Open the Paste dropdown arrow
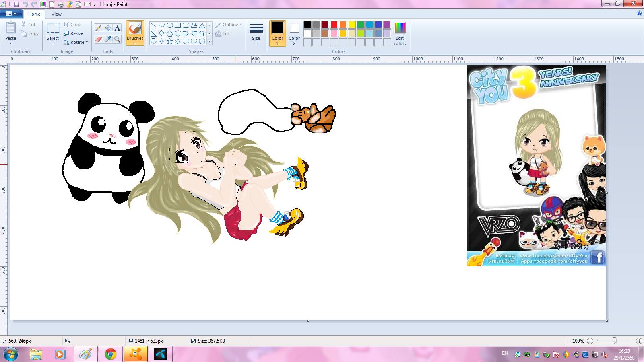The image size is (644, 362). pos(11,43)
